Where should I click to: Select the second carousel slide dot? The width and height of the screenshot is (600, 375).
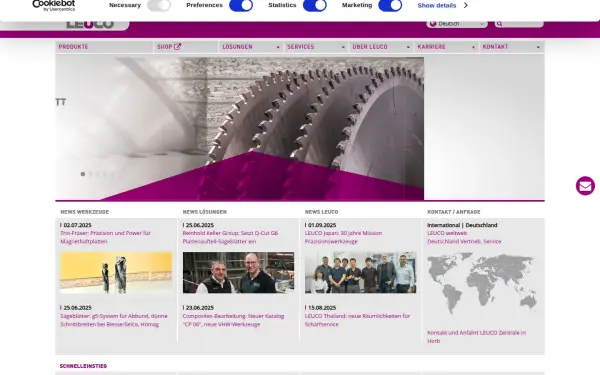pyautogui.click(x=91, y=174)
